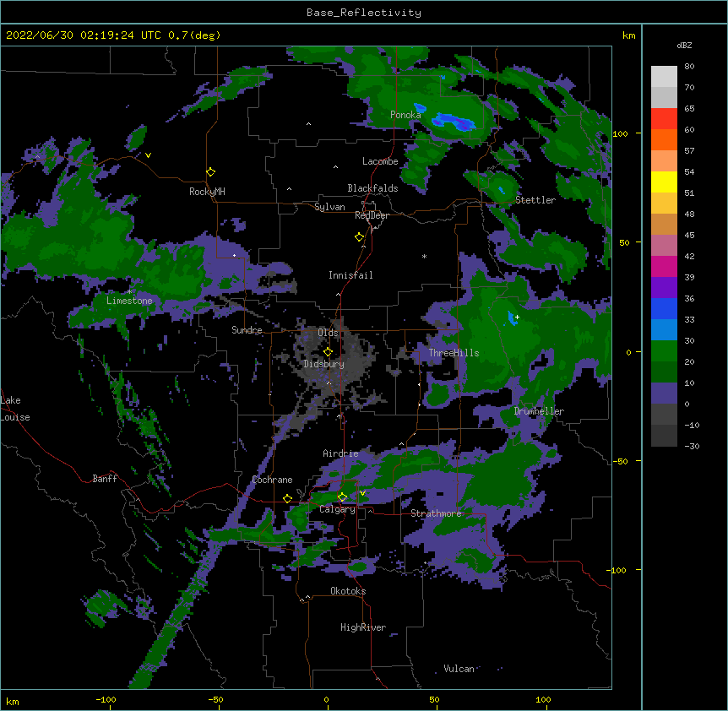Image resolution: width=728 pixels, height=711 pixels.
Task: Click the Blackfalds city label
Action: (372, 188)
